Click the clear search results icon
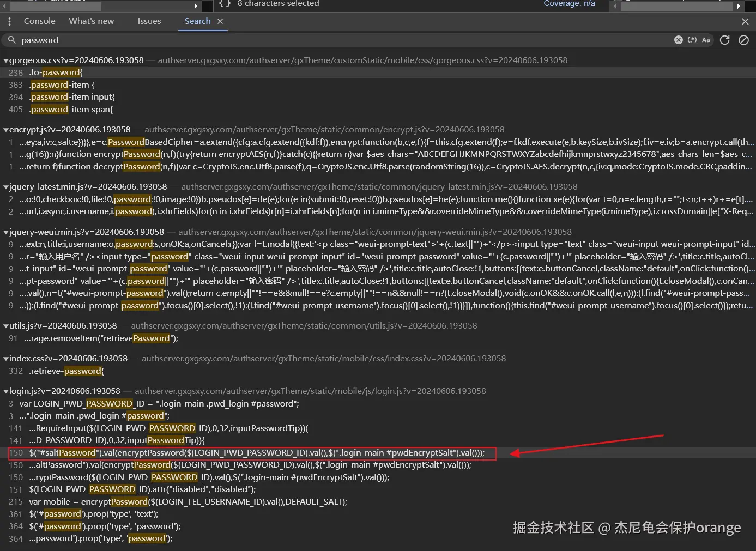 coord(743,40)
